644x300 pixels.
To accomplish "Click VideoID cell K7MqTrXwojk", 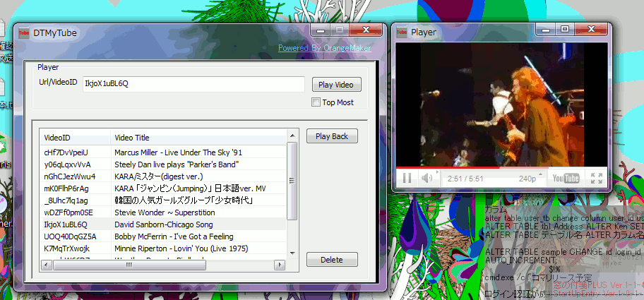I will [x=66, y=248].
